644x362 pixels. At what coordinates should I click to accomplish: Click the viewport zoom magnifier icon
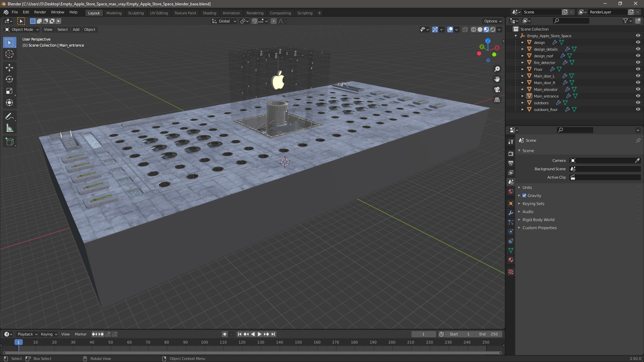pos(497,69)
